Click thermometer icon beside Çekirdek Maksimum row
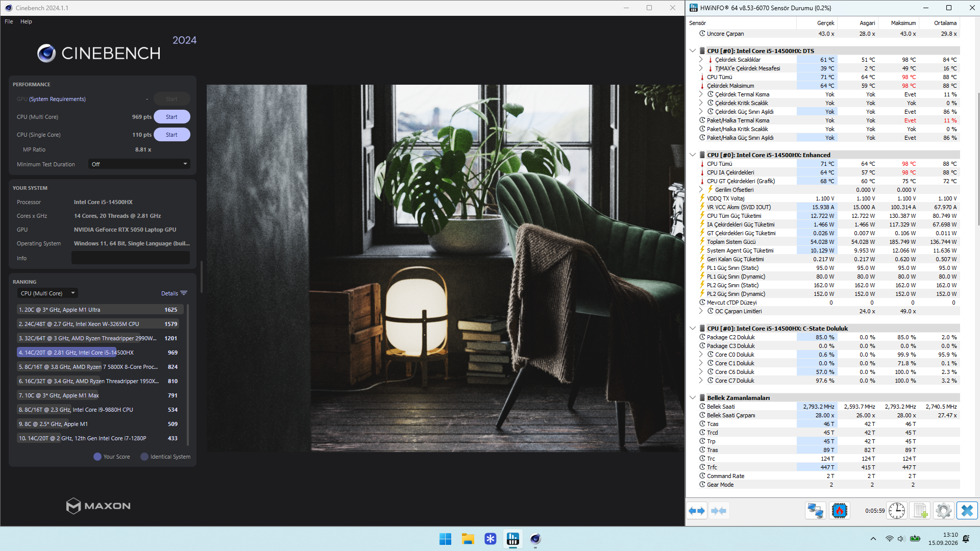 coord(702,86)
